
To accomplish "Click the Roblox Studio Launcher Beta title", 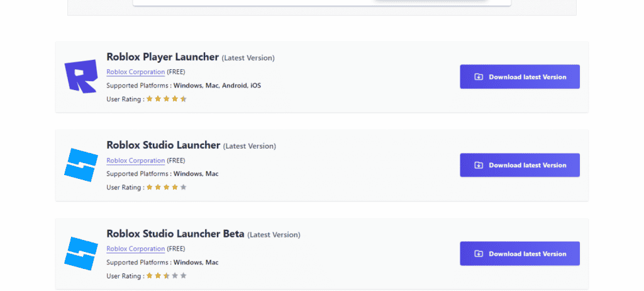I will coord(175,234).
